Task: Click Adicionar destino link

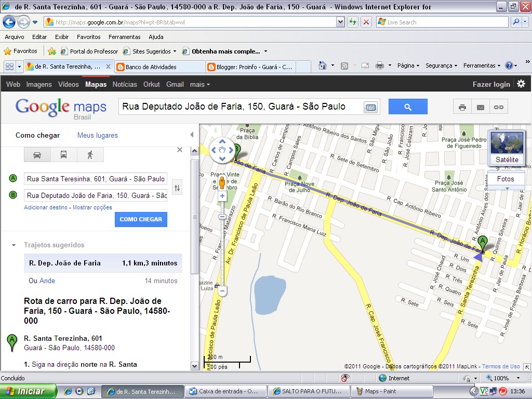Action: (x=46, y=207)
